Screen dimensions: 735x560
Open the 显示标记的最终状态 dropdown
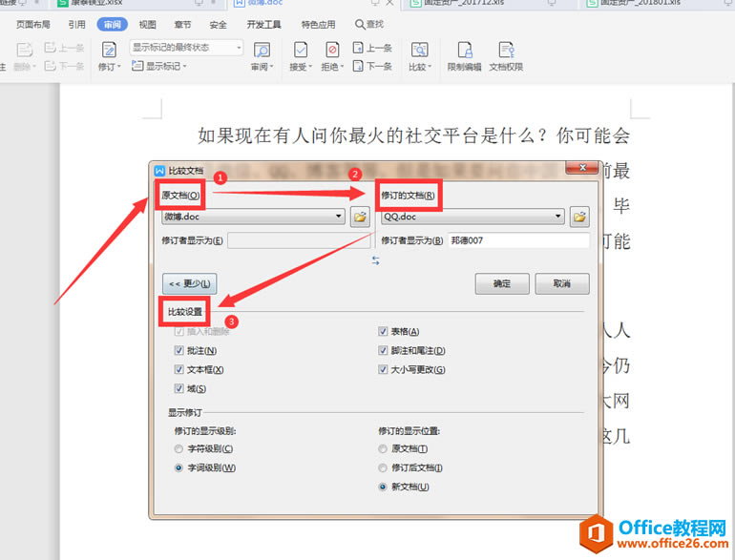186,48
